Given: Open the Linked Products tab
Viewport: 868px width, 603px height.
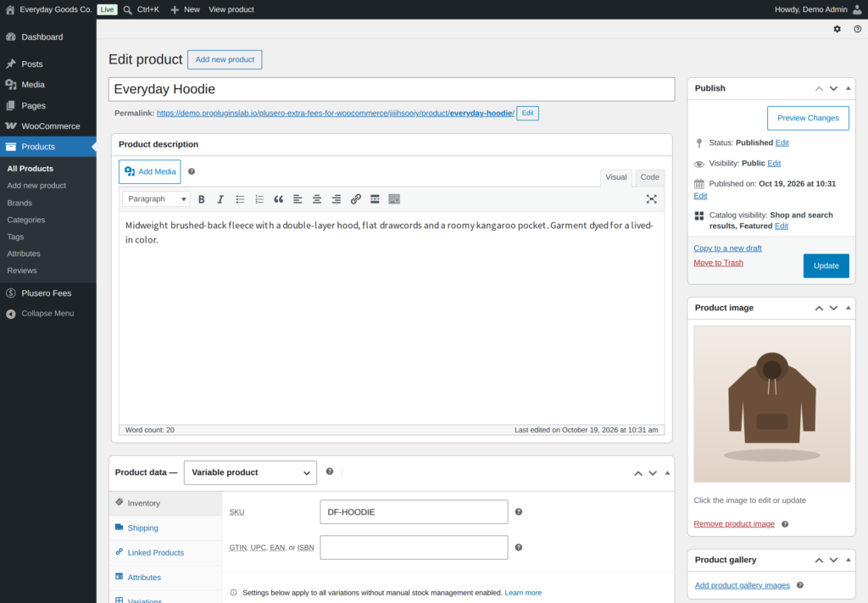Looking at the screenshot, I should (x=165, y=553).
